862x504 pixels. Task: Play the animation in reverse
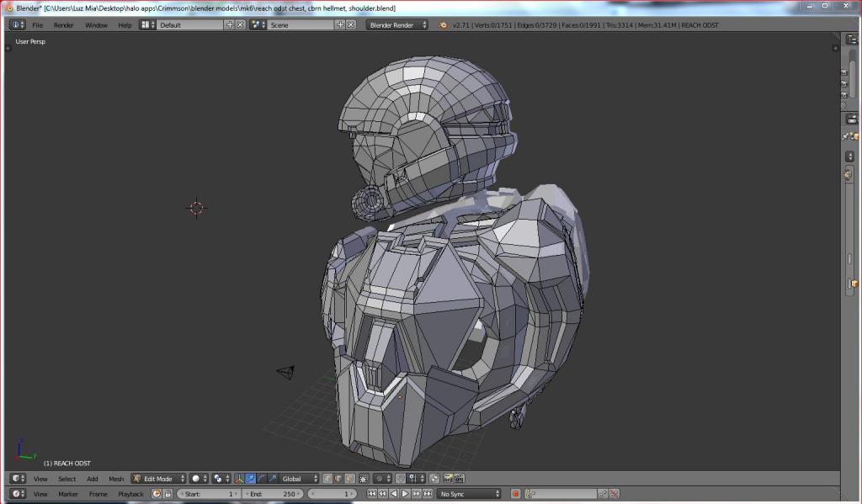tap(394, 494)
